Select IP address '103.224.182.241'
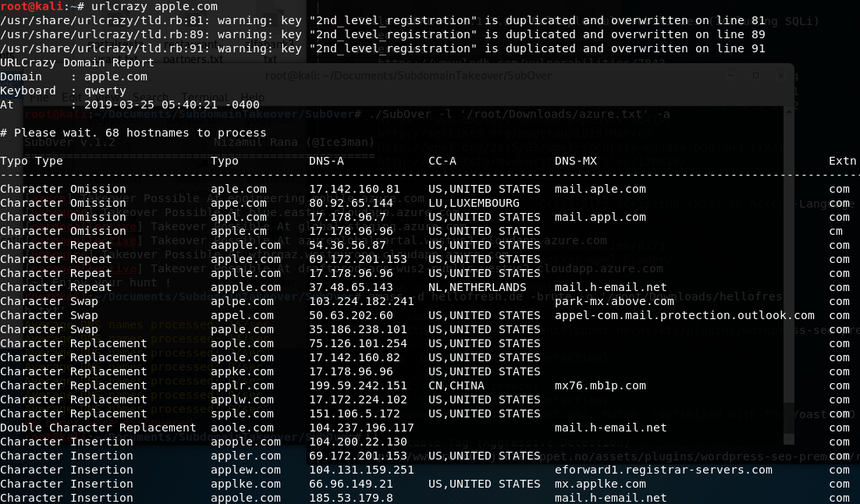Screen dimensions: 860x504 (x=361, y=301)
